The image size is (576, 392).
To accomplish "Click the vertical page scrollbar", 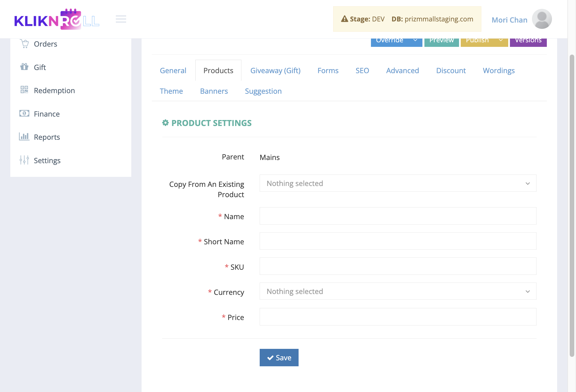I will point(572,206).
